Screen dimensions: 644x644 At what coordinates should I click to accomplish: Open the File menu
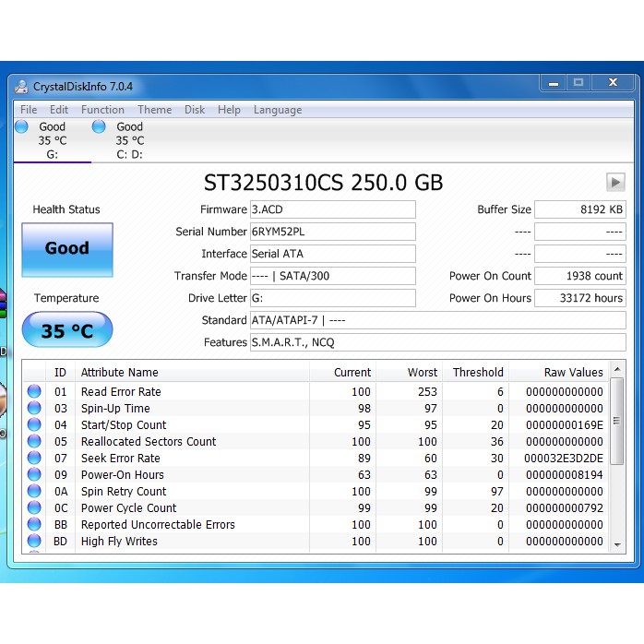[29, 110]
